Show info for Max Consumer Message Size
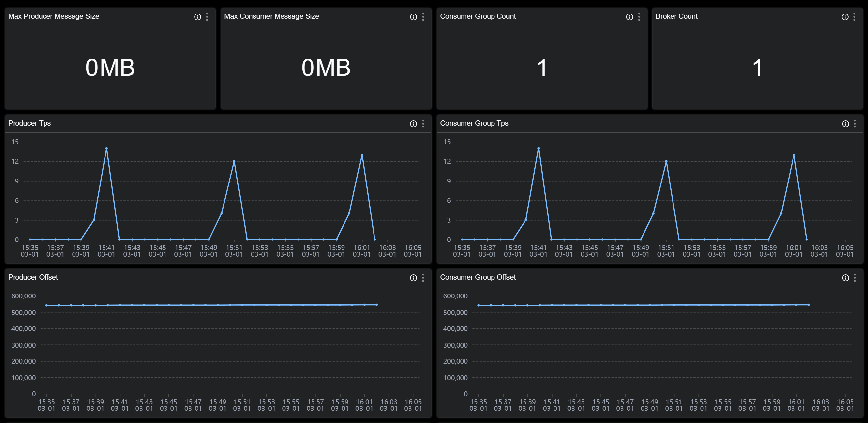Viewport: 868px width, 423px height. [x=413, y=17]
